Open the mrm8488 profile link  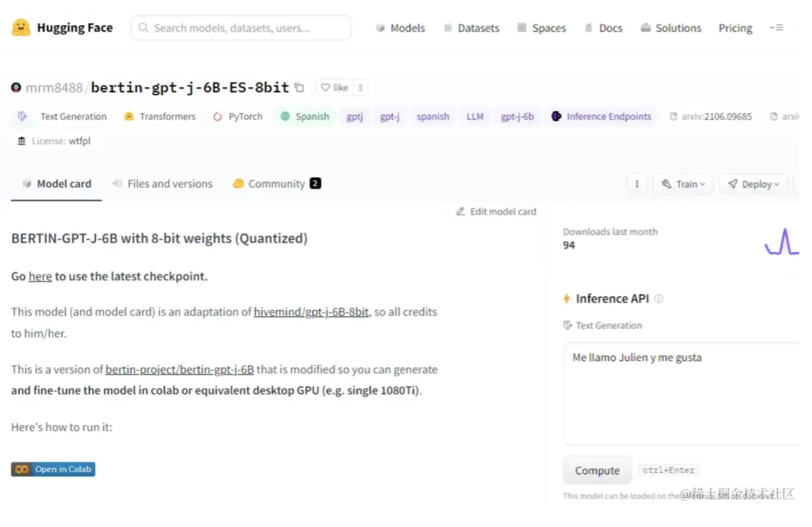click(x=54, y=88)
